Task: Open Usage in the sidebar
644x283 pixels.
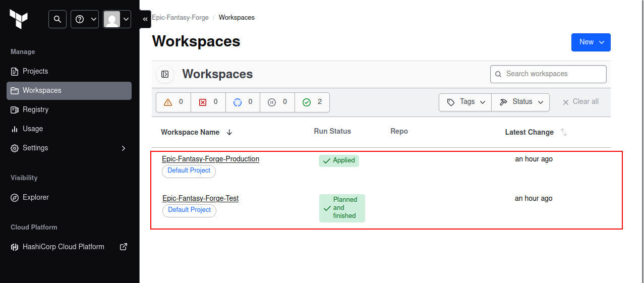Action: click(69, 129)
